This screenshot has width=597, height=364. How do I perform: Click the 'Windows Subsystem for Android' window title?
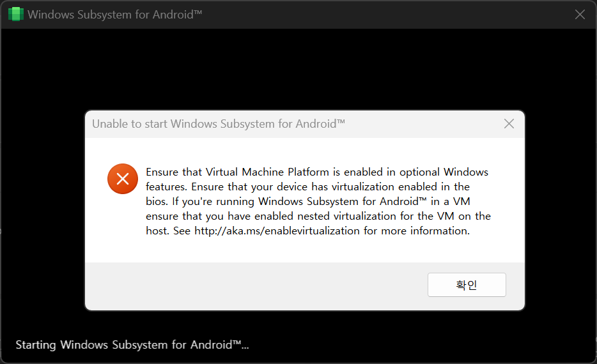point(114,15)
